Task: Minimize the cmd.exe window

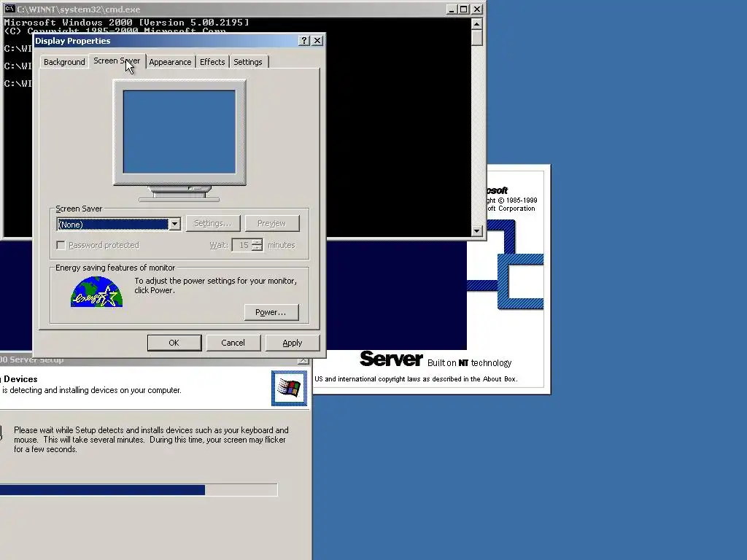Action: pos(451,9)
